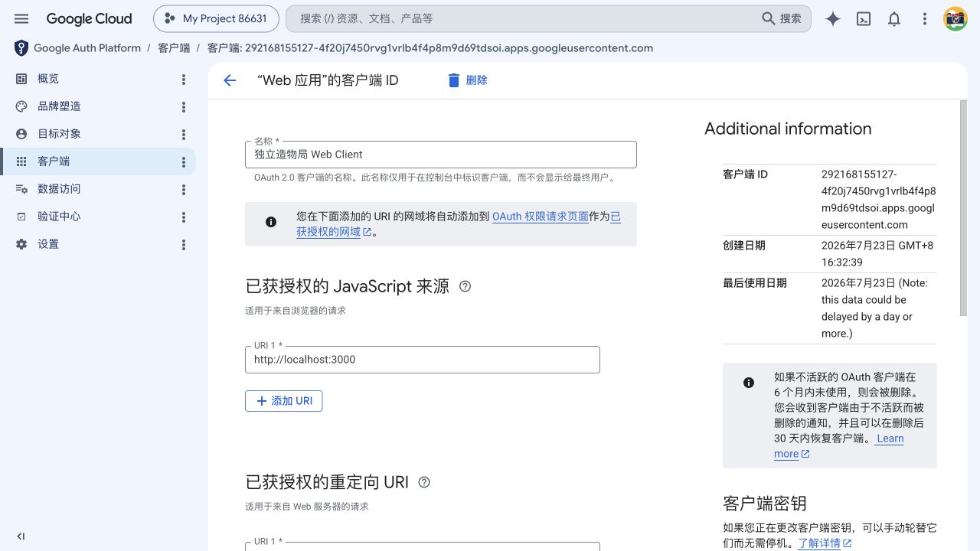Activate the Cloud Shell terminal icon
Viewport: 980px width, 551px height.
(864, 19)
